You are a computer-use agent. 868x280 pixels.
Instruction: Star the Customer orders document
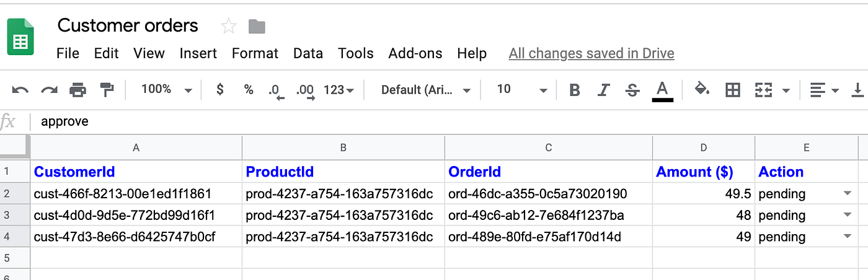tap(229, 26)
